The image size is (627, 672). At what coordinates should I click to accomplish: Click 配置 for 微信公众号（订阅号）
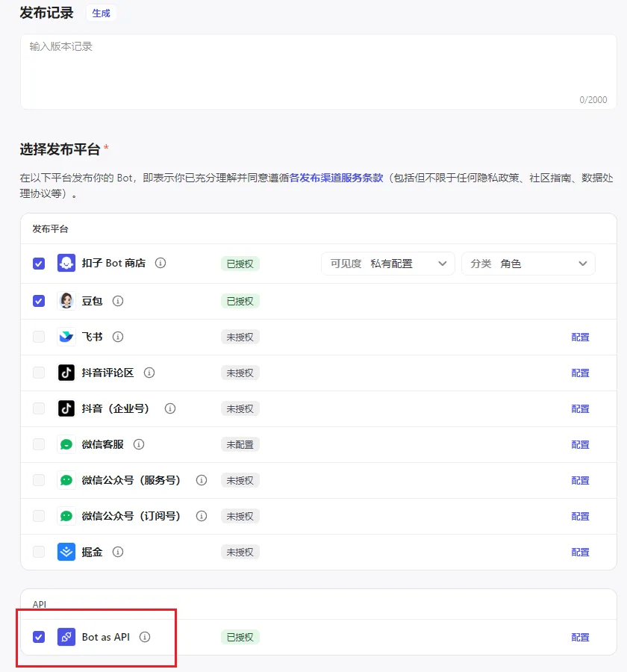(x=580, y=517)
